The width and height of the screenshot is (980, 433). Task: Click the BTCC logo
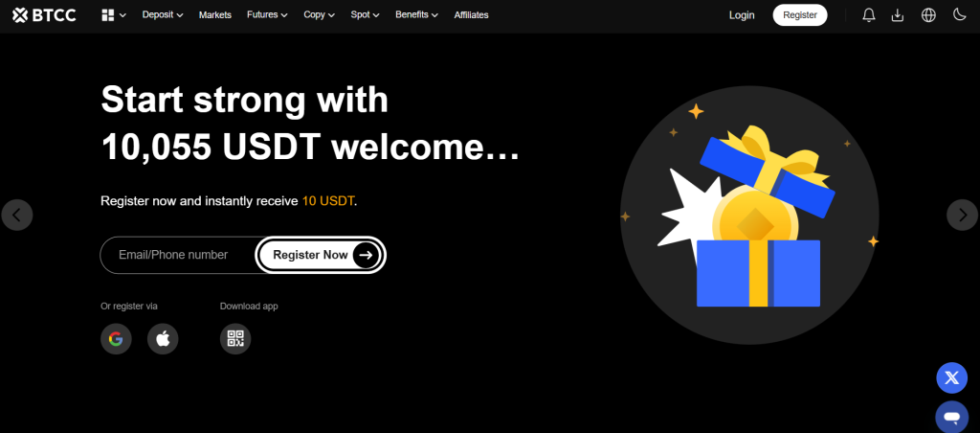coord(44,15)
